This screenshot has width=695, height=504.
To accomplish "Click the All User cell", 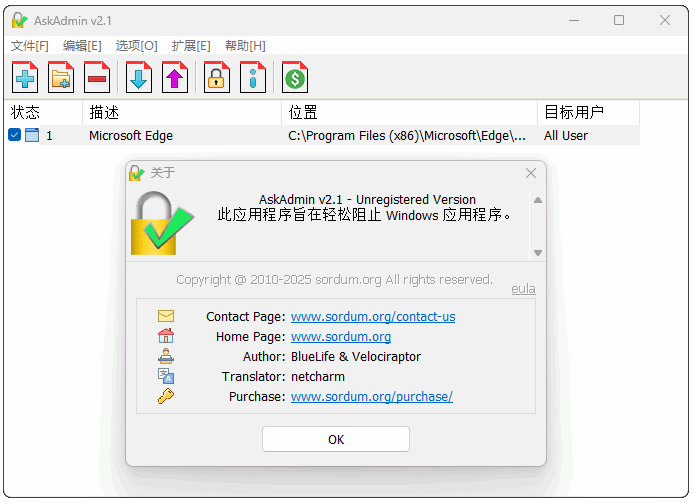I will [x=566, y=136].
